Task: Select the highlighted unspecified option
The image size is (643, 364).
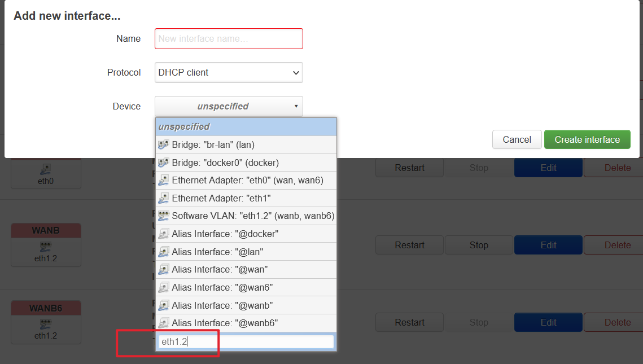Action: point(246,127)
